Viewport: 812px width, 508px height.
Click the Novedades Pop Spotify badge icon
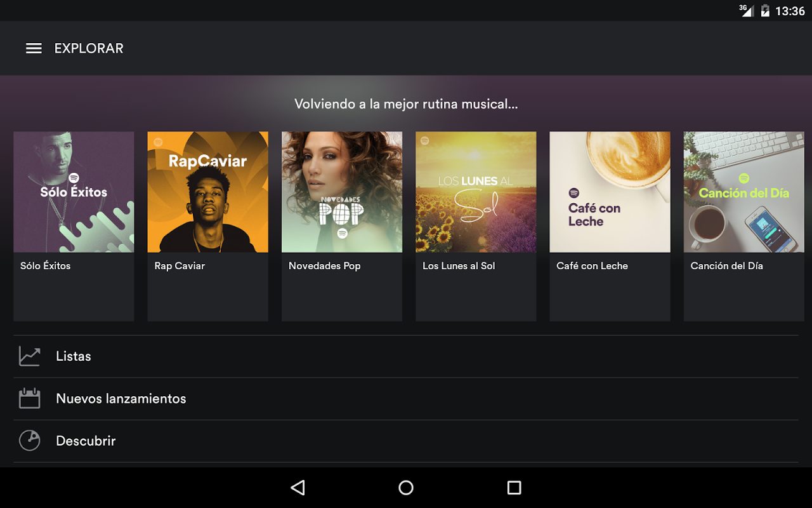(342, 234)
